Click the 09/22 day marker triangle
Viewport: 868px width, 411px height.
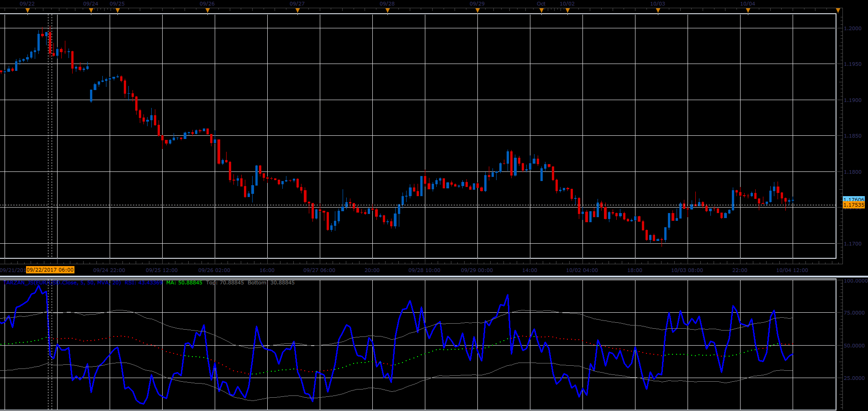click(x=27, y=11)
